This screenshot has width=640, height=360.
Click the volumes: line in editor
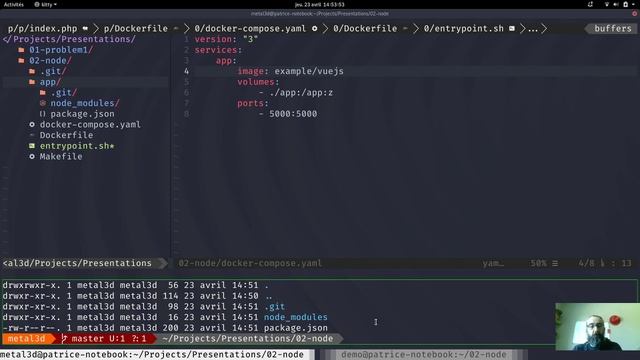tap(258, 82)
